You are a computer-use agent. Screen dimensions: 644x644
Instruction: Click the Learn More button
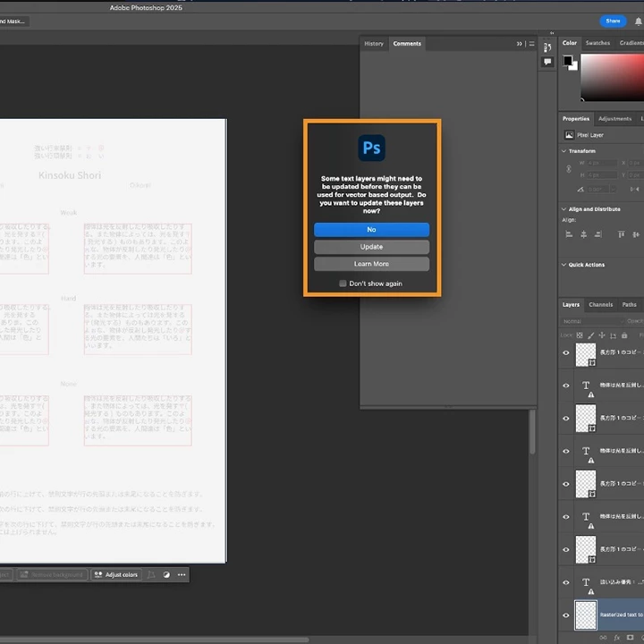point(372,264)
